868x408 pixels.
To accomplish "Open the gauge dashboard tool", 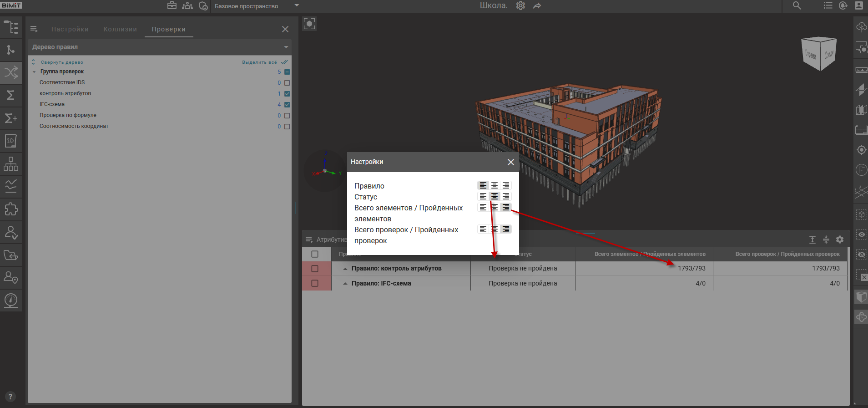I will click(11, 300).
